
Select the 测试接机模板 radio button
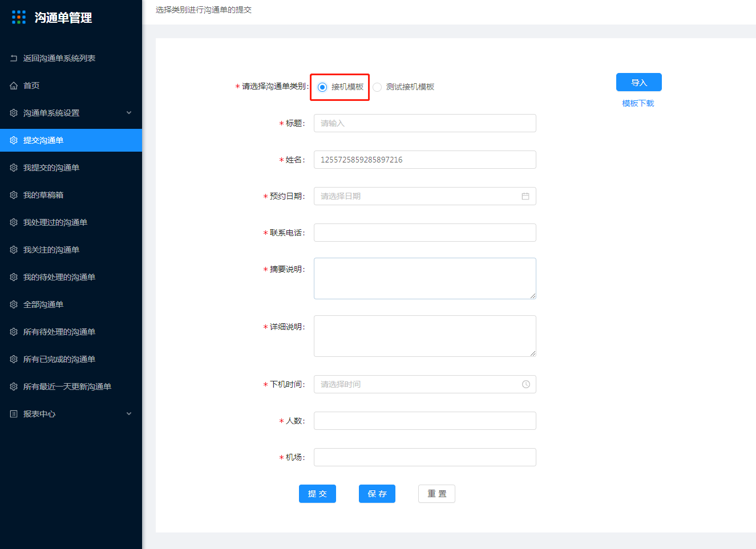[377, 87]
